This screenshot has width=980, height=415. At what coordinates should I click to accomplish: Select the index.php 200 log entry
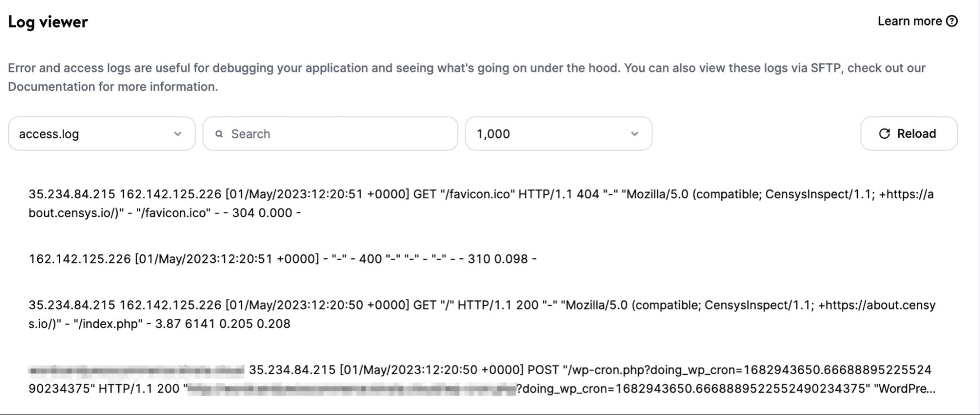(482, 314)
